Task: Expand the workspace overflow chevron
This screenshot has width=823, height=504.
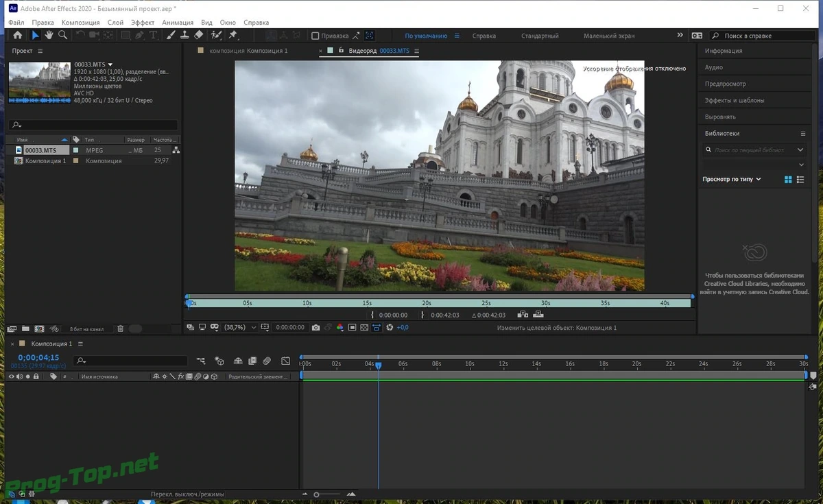Action: (x=680, y=36)
